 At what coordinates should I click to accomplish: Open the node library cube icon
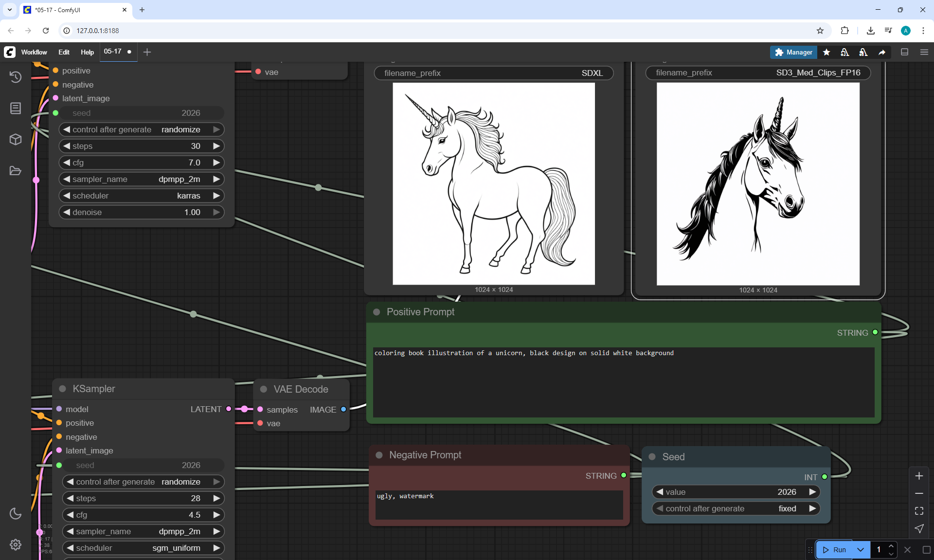click(x=16, y=140)
